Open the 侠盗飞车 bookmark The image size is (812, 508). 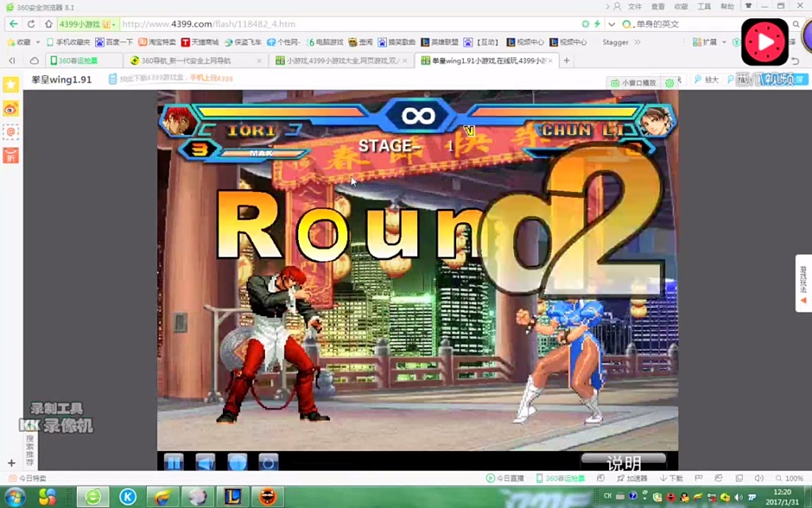[x=243, y=42]
